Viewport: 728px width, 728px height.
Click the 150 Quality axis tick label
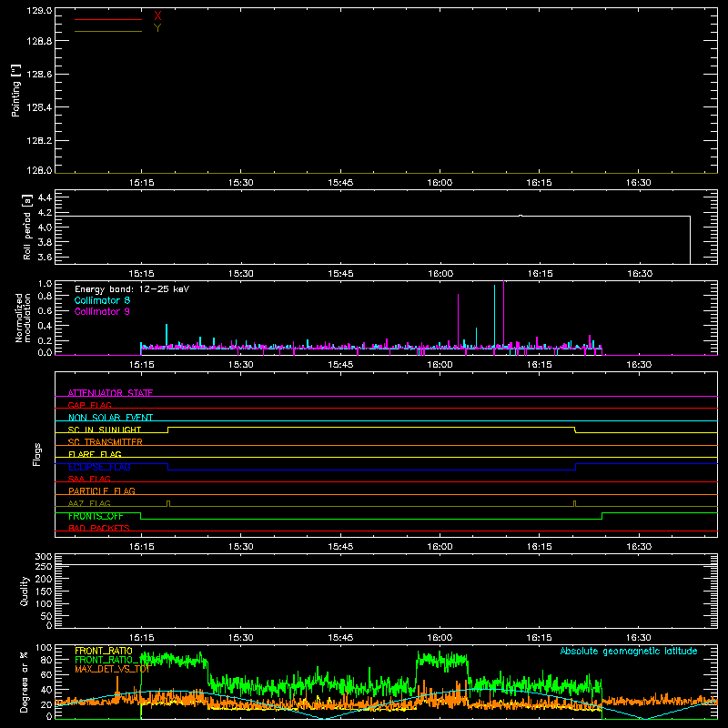pyautogui.click(x=44, y=591)
